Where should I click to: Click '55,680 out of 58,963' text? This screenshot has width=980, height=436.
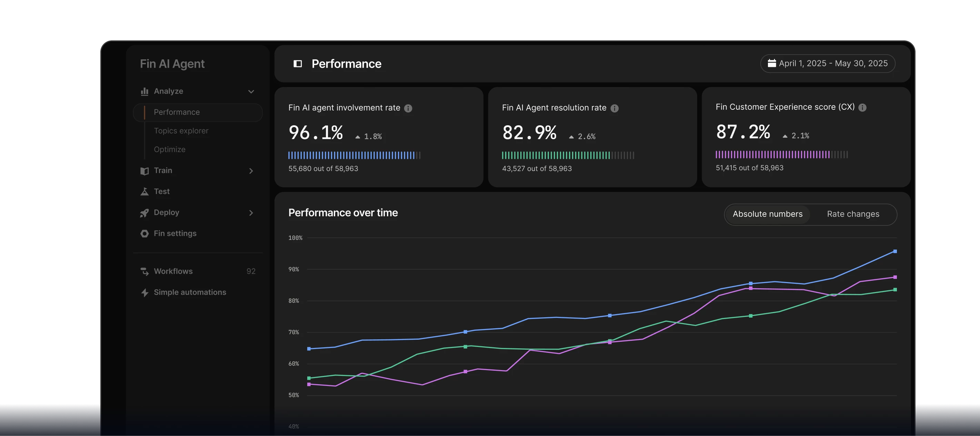(x=323, y=169)
